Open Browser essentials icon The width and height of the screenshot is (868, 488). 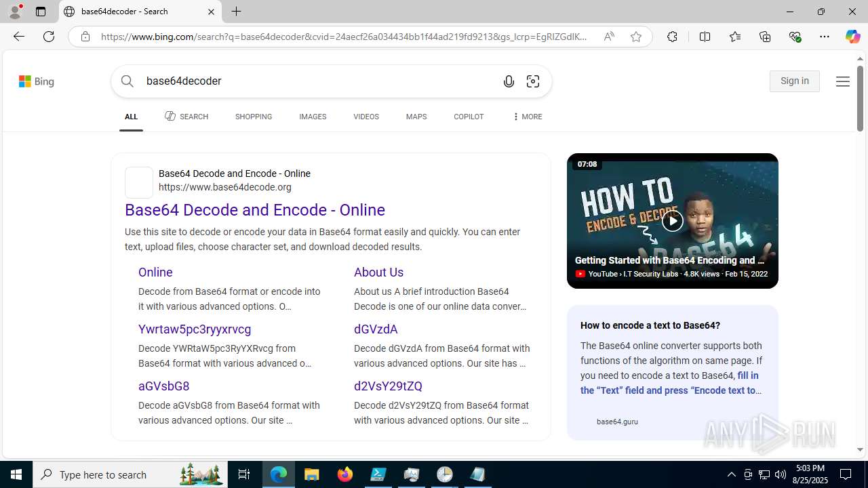click(795, 37)
